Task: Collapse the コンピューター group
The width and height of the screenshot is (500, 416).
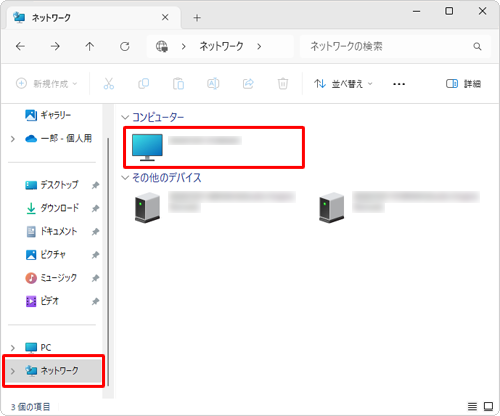Action: 125,117
